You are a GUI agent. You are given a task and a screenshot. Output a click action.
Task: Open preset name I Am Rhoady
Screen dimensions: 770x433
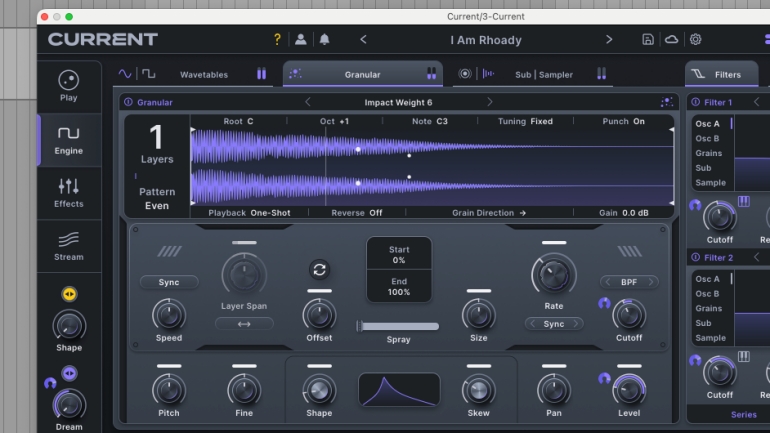click(486, 40)
